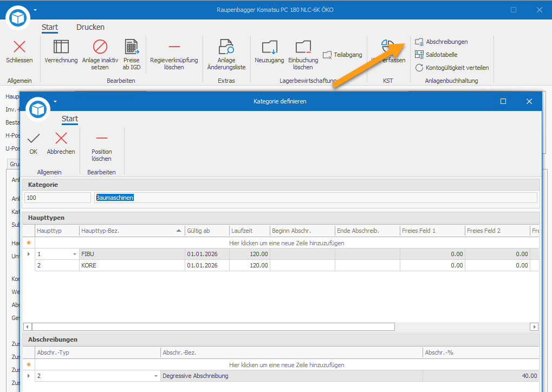Open quick access dropdown in Kategorie definieren title bar
The width and height of the screenshot is (552, 392).
[x=55, y=101]
